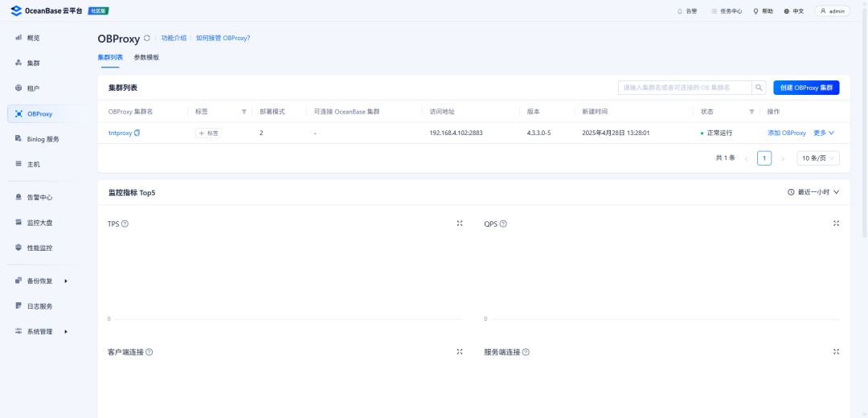This screenshot has height=418, width=868.
Task: Click the refresh icon beside OBProxy title
Action: [x=147, y=39]
